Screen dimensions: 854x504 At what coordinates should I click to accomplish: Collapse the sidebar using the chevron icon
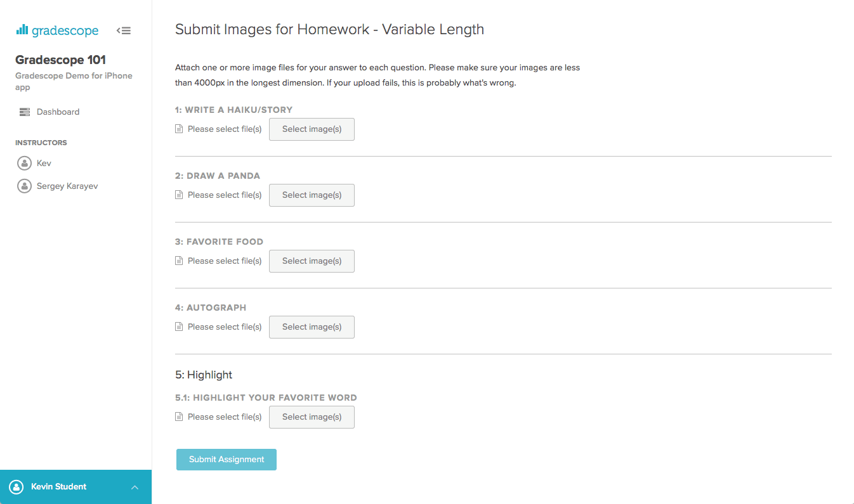pyautogui.click(x=124, y=30)
